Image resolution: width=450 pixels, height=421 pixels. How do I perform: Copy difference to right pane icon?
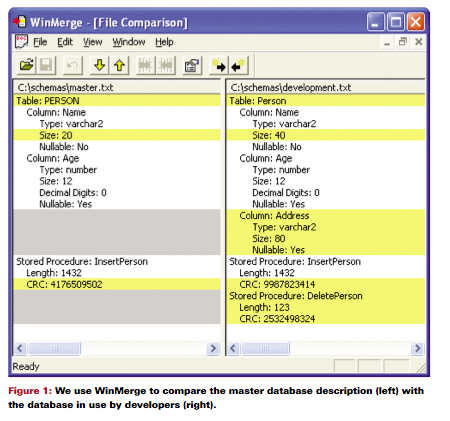coord(219,65)
